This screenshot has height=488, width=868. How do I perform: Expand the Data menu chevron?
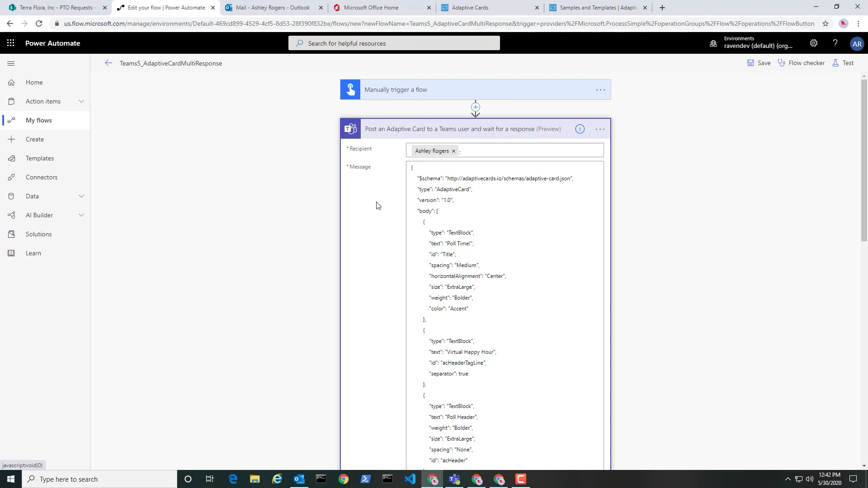[81, 196]
